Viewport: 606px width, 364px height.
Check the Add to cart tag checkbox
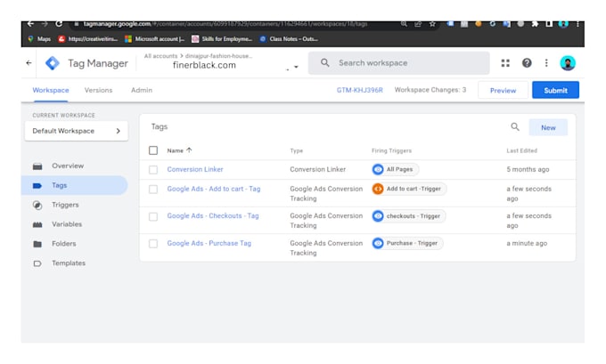point(153,190)
